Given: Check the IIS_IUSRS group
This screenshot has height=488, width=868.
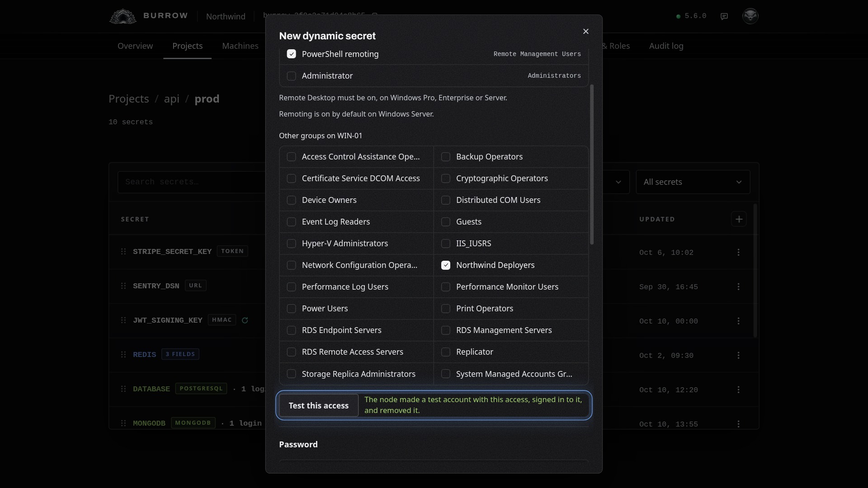Looking at the screenshot, I should coord(446,244).
